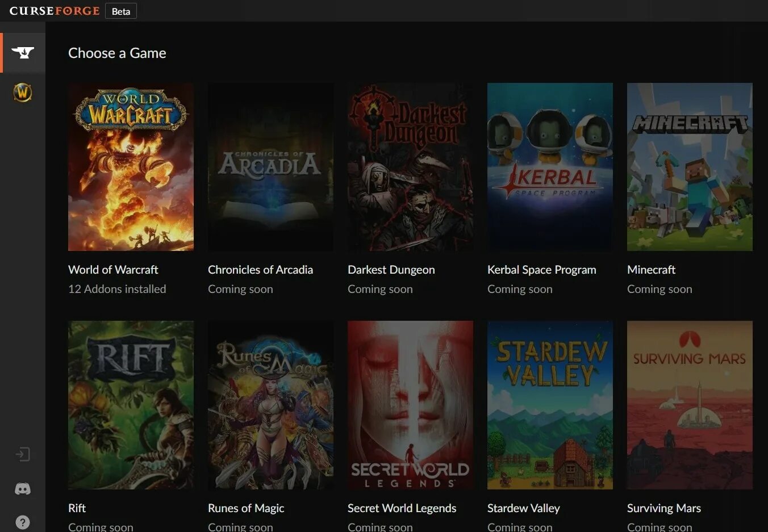Open the Discord icon in sidebar
This screenshot has width=768, height=532.
[23, 489]
